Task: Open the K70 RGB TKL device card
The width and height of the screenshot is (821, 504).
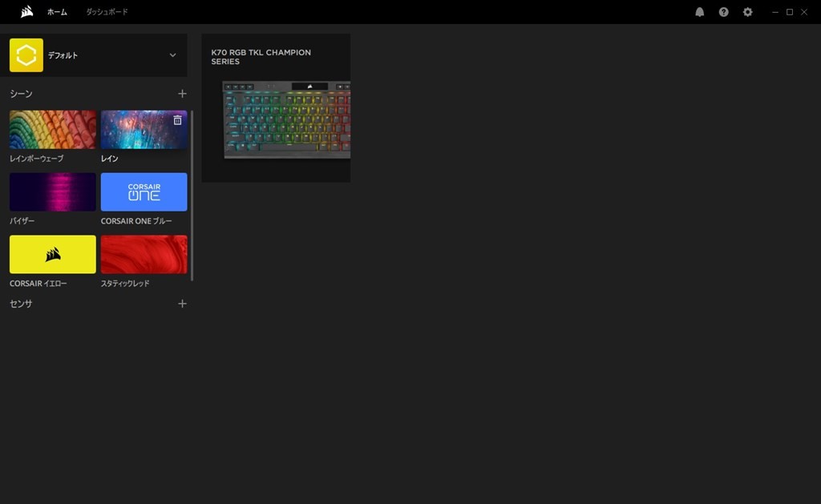Action: pyautogui.click(x=276, y=108)
